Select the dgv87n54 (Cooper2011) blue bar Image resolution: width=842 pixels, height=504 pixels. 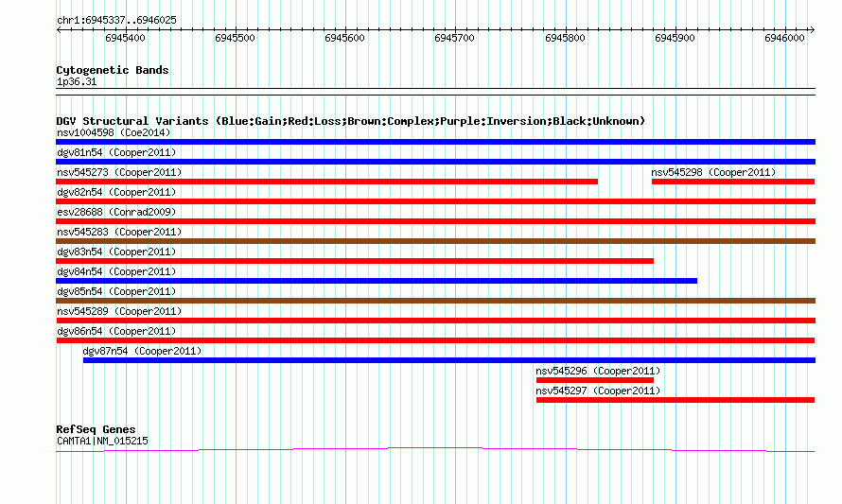449,360
